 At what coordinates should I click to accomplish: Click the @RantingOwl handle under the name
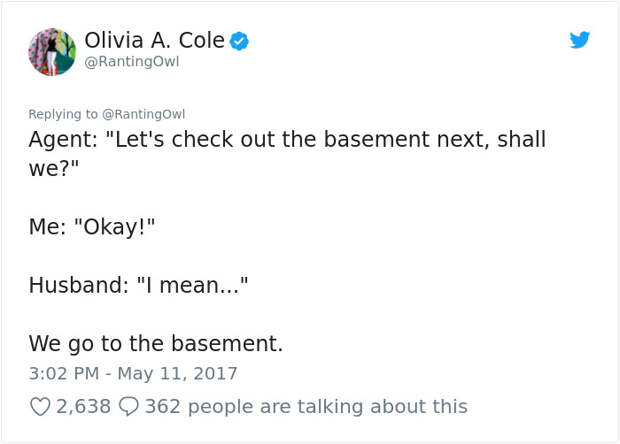click(132, 62)
